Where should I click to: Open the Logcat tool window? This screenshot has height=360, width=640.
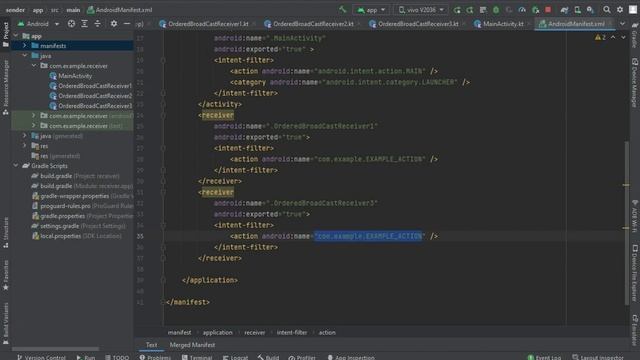236,357
